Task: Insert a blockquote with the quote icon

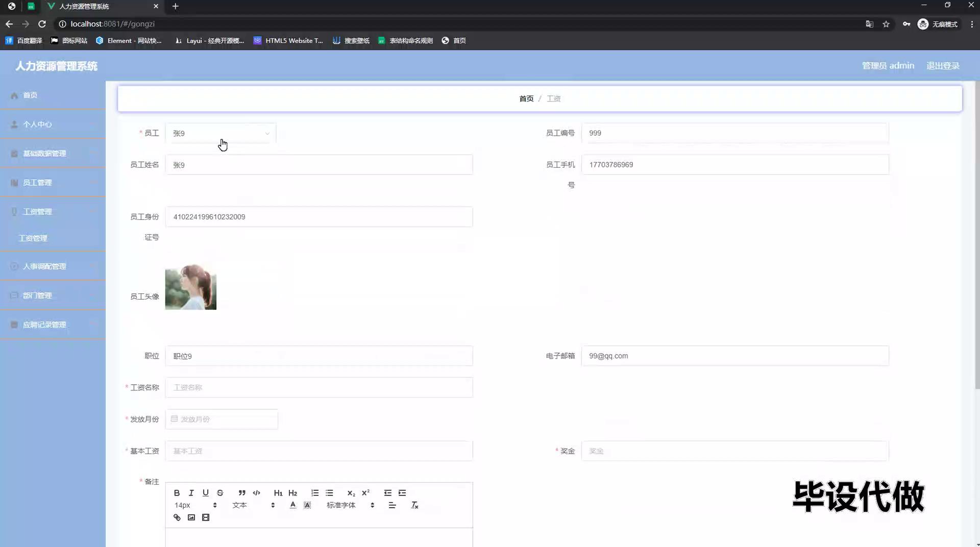Action: (x=242, y=493)
